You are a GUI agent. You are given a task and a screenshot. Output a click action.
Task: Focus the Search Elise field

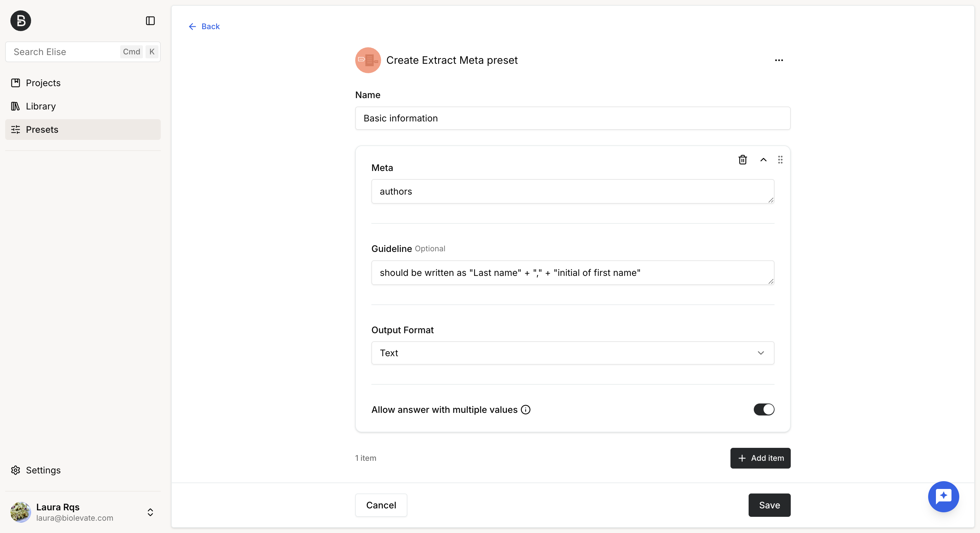[x=83, y=52]
